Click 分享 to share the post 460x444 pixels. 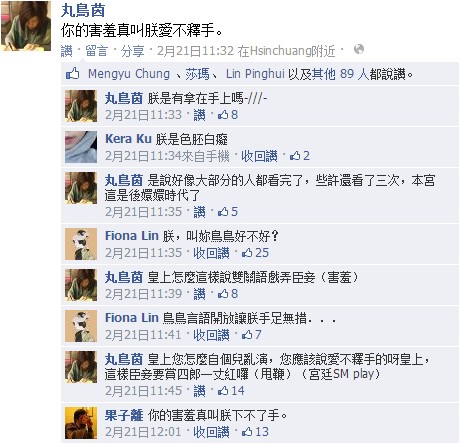pos(132,51)
